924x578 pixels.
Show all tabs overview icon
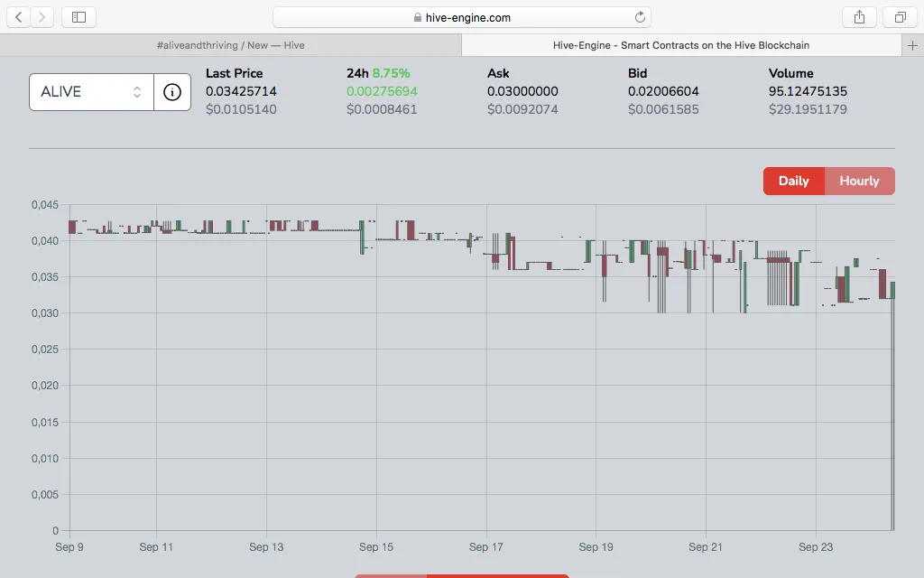pos(901,17)
